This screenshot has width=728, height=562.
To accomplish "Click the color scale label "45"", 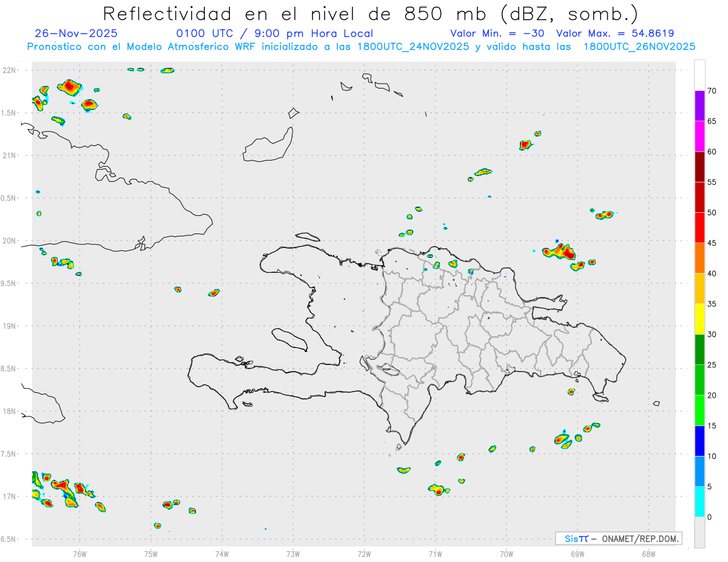I will 712,243.
